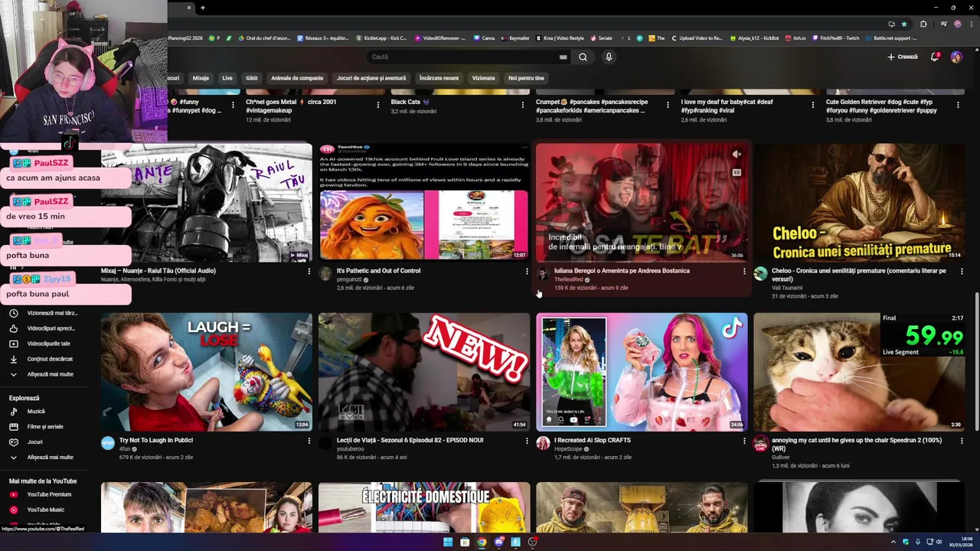Click the Chrome icon in the taskbar
This screenshot has height=551, width=980.
tap(482, 542)
